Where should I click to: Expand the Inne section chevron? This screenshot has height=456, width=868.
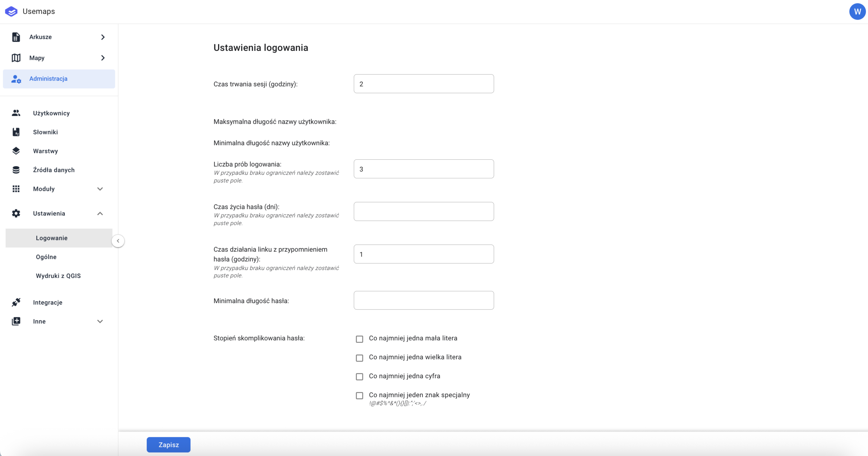pos(100,321)
